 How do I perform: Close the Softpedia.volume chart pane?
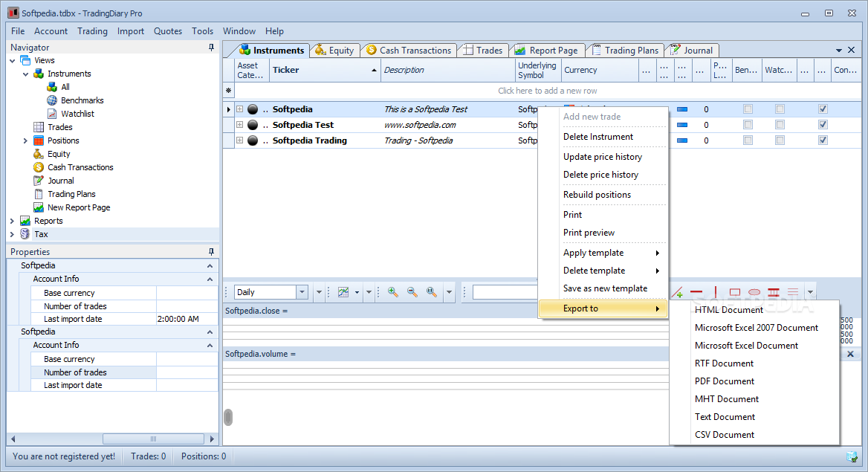click(850, 354)
